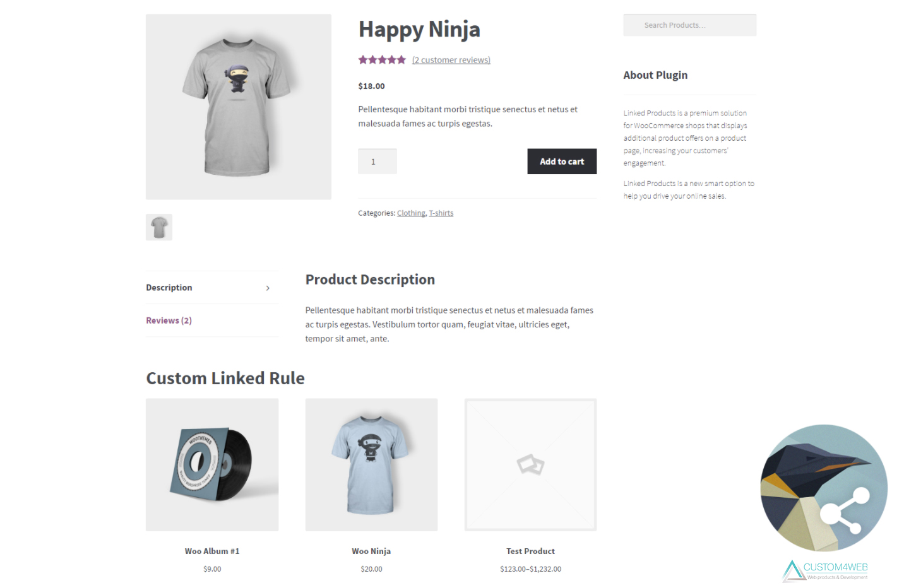Open the Test Product title link
904x588 pixels.
(530, 551)
